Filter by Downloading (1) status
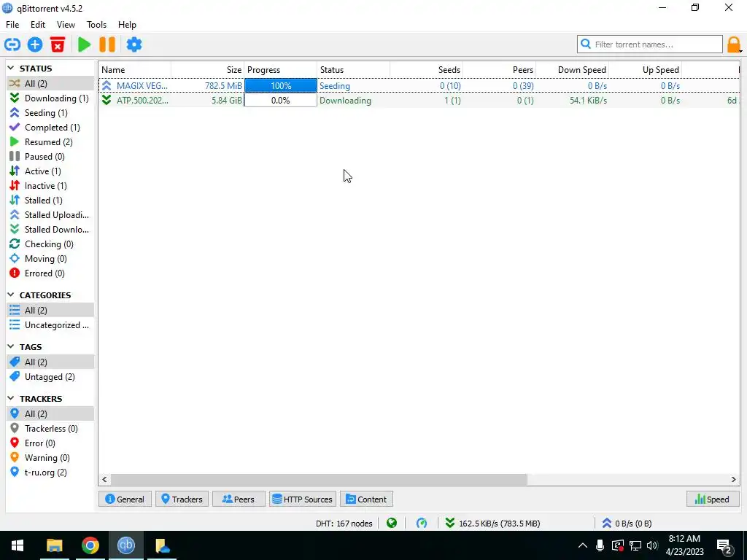Viewport: 747px width, 560px height. pos(50,98)
